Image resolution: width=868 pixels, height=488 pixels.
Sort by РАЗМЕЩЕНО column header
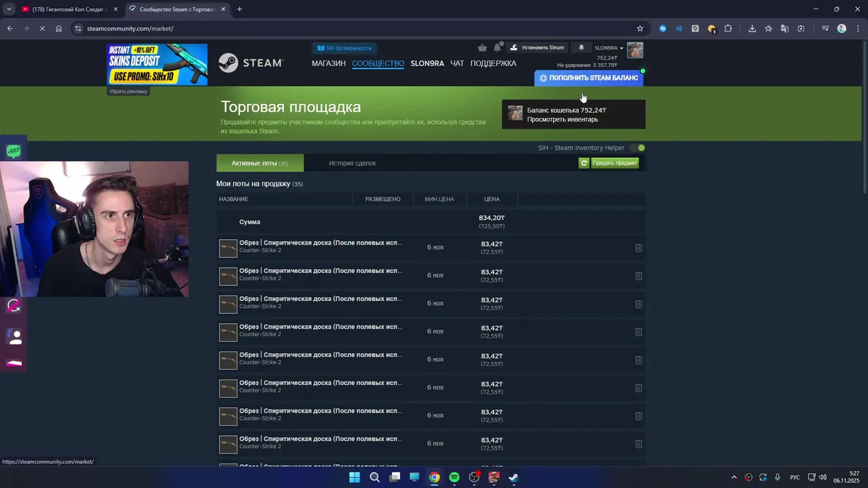point(382,199)
